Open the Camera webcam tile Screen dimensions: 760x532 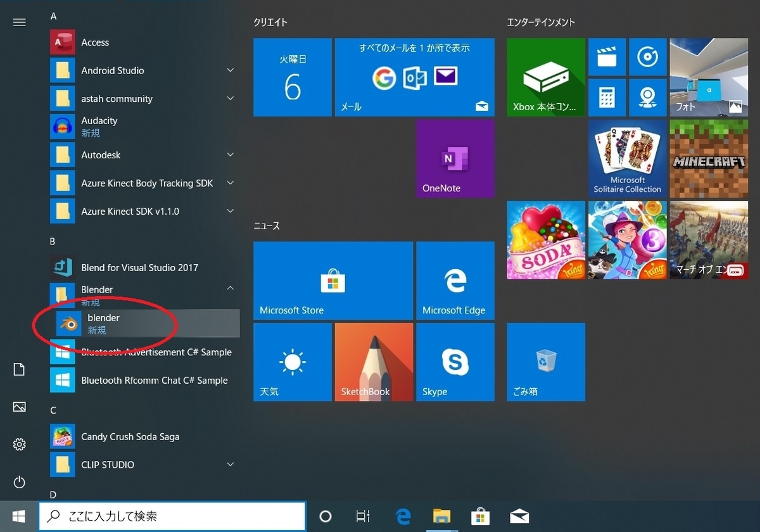(x=647, y=98)
